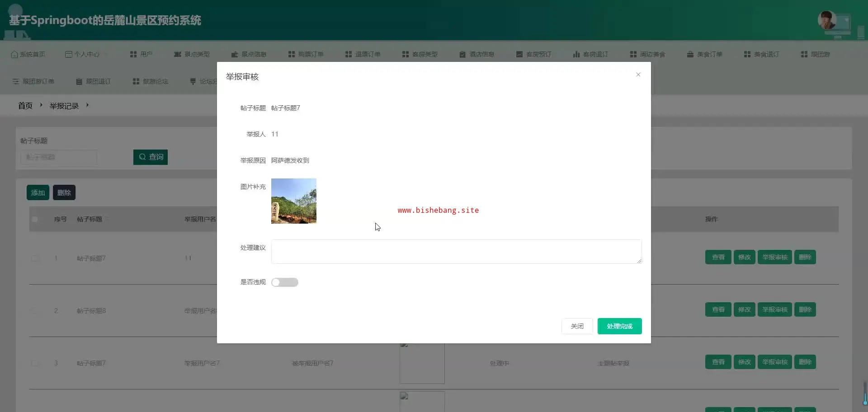
Task: Open the 客房类型 menu item
Action: [420, 54]
